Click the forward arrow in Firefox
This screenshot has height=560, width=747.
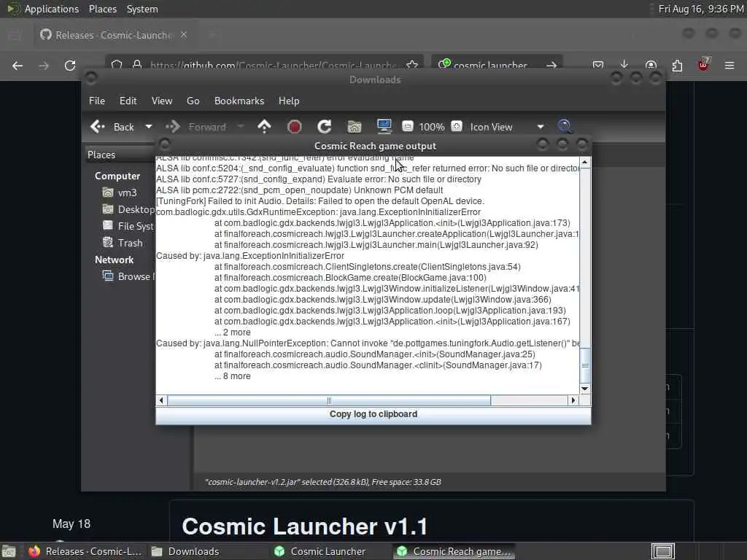pyautogui.click(x=44, y=65)
